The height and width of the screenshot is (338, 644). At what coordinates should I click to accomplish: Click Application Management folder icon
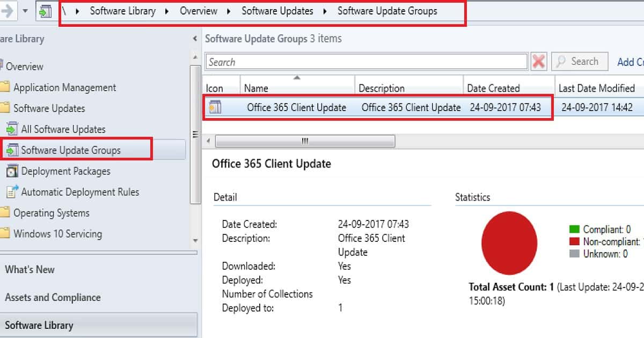[5, 87]
